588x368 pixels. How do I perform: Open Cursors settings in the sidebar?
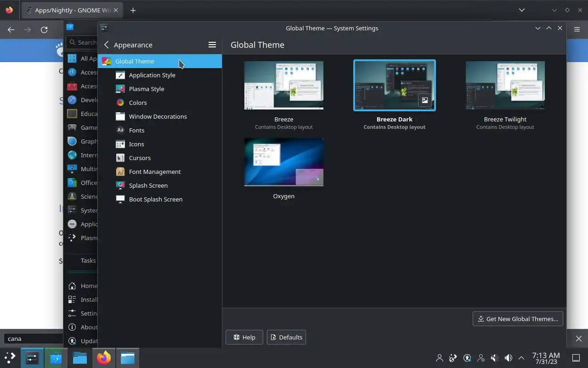click(159, 158)
